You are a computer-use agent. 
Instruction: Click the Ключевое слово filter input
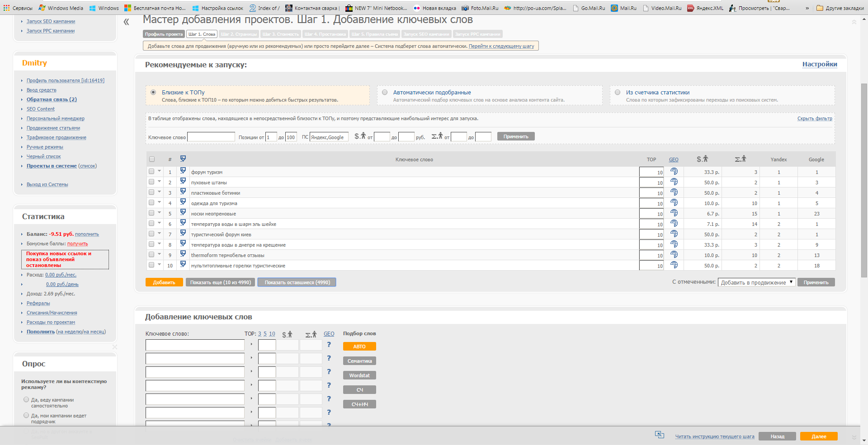tap(211, 137)
